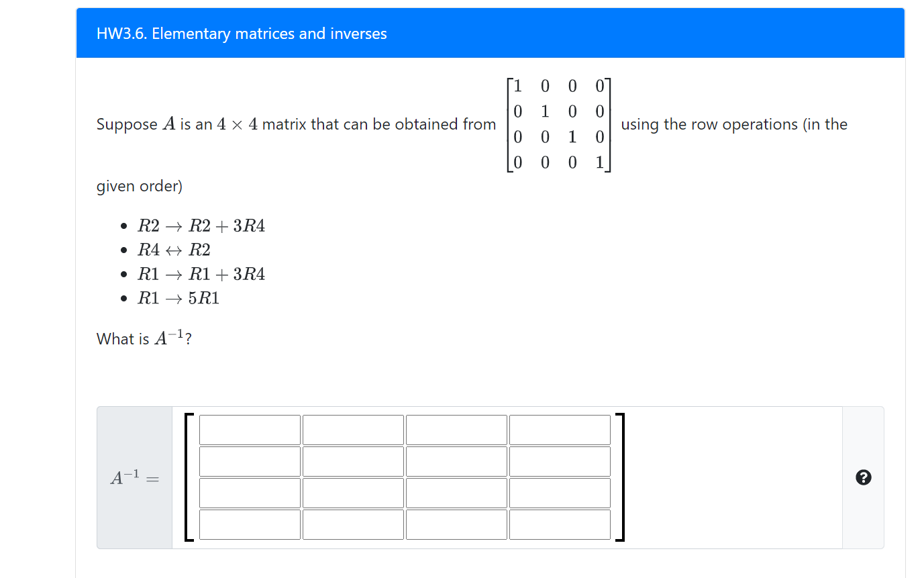Viewport: 924px width, 578px height.
Task: Click the fourth row second column answer cell
Action: (x=354, y=524)
